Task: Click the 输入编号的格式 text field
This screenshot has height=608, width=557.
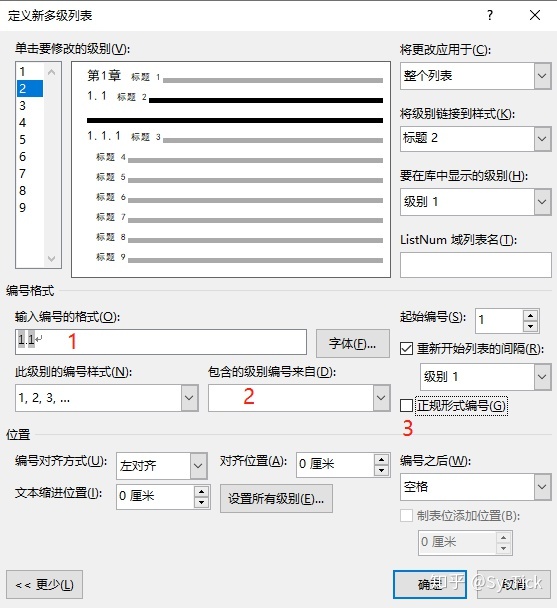Action: [161, 342]
